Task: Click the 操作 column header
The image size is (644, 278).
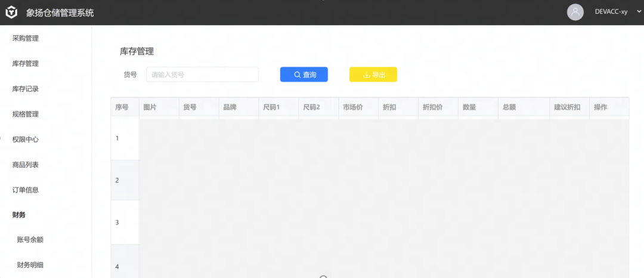Action: pos(609,107)
